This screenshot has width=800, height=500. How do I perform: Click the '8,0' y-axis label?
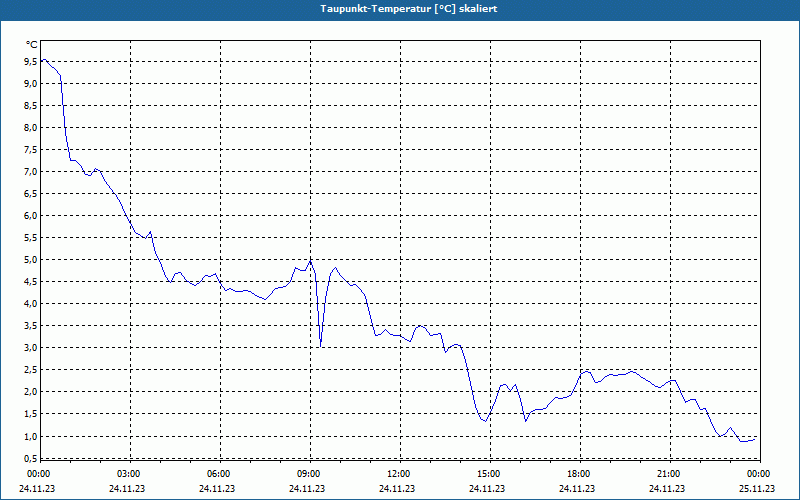[31, 128]
